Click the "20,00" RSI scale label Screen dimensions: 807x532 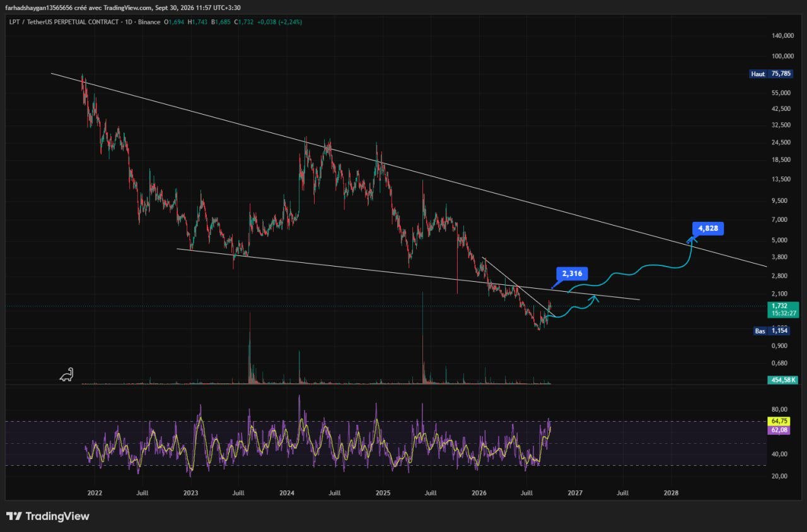[x=780, y=476]
